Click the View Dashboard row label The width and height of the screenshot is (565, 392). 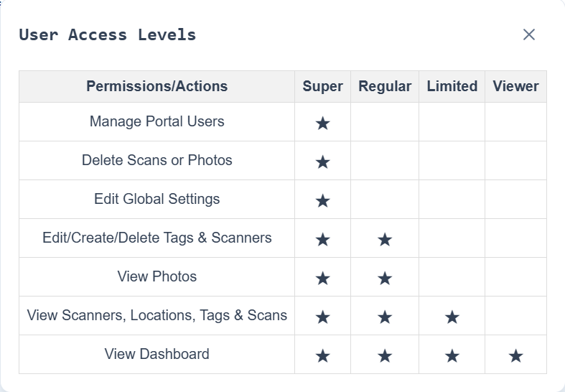point(157,354)
